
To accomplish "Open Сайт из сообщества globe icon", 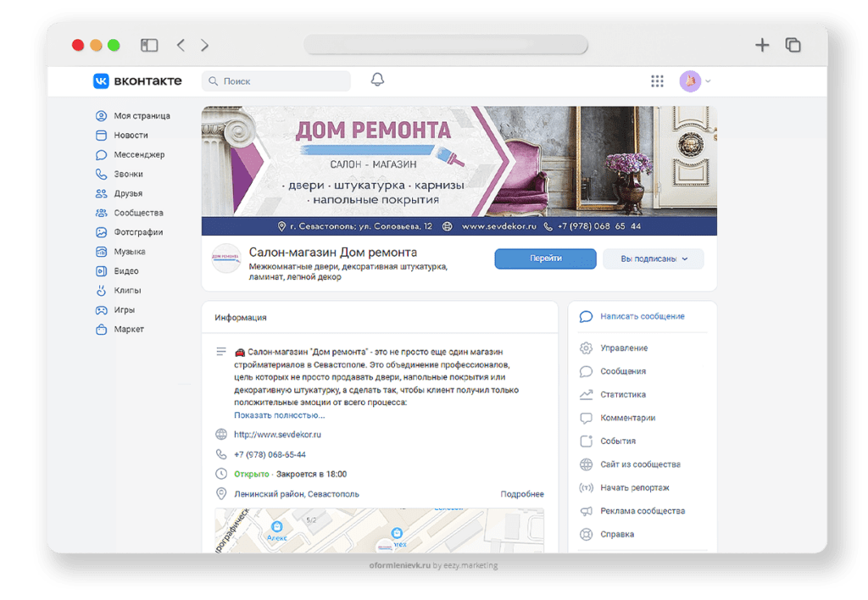I will pyautogui.click(x=586, y=464).
